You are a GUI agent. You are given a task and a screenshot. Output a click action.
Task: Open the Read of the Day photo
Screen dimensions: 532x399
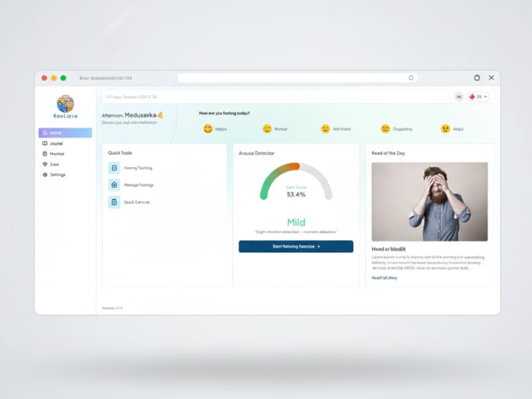coord(429,201)
